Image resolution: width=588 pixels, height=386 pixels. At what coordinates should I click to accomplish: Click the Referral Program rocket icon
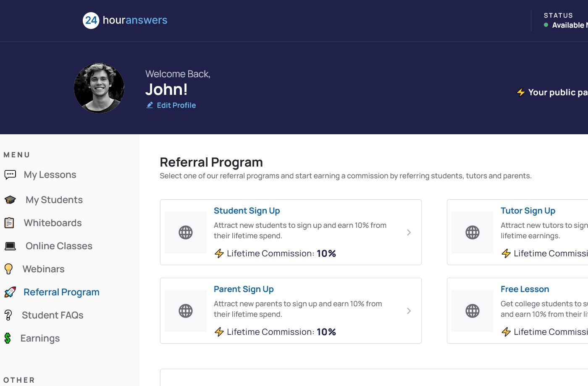[10, 292]
